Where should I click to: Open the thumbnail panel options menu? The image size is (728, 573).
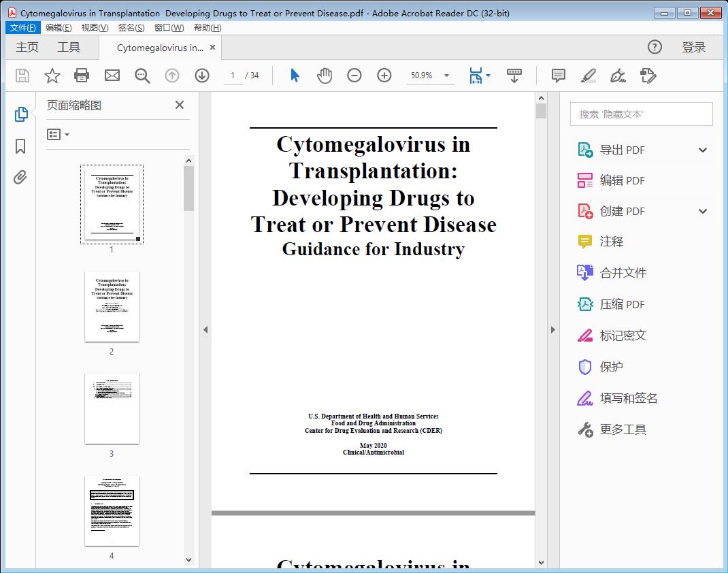56,134
